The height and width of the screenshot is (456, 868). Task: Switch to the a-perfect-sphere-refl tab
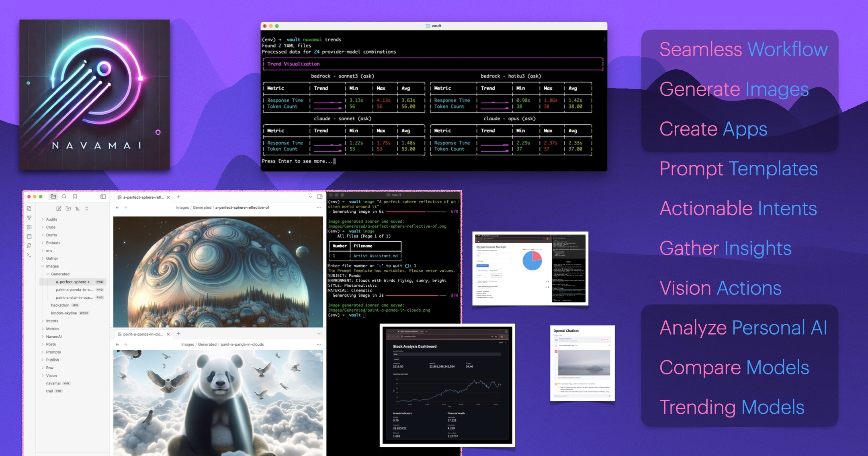pyautogui.click(x=143, y=197)
